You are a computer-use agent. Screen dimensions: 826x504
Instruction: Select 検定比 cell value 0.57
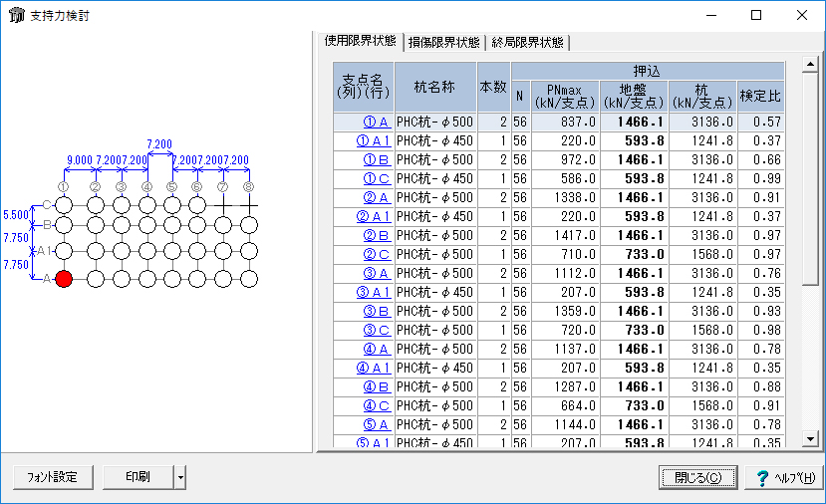pyautogui.click(x=760, y=123)
